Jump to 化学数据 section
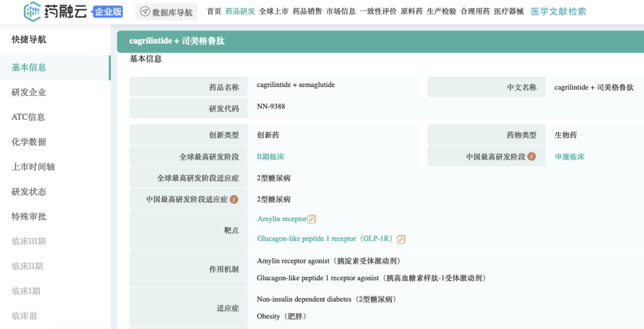The image size is (644, 329). tap(29, 142)
